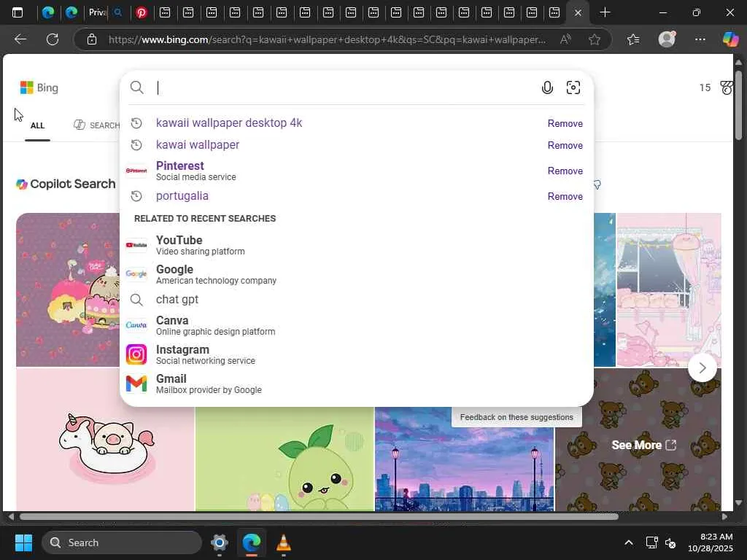Screen dimensions: 747x560
Task: Click the network display tray icon
Action: (x=651, y=542)
